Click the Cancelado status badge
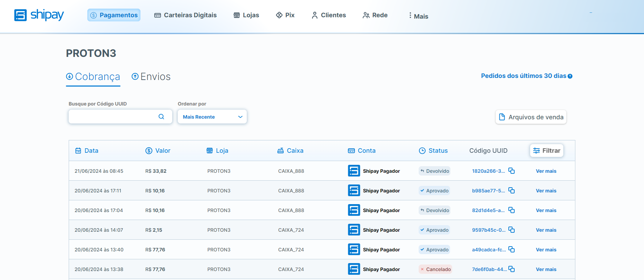The height and width of the screenshot is (280, 644). click(x=435, y=269)
